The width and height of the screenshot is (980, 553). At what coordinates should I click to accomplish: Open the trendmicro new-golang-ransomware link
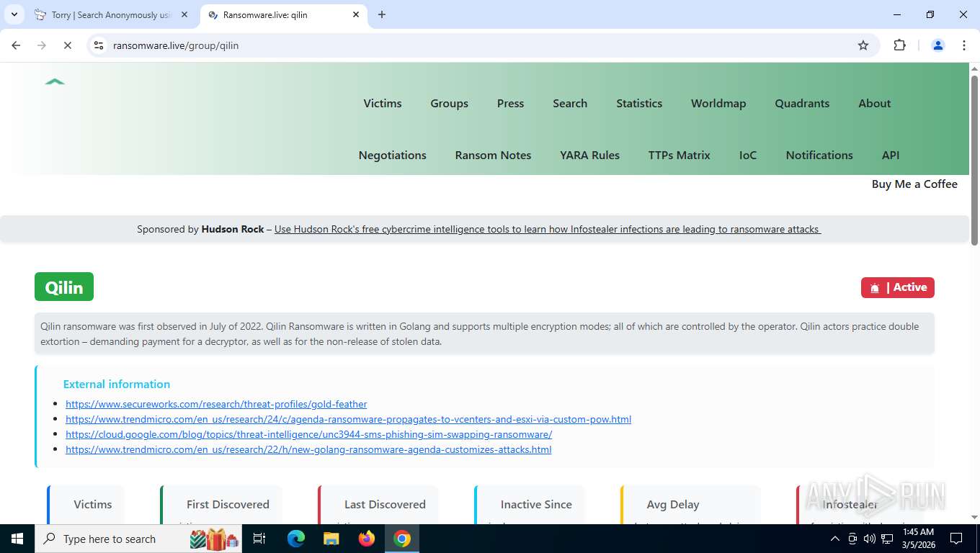(x=308, y=449)
